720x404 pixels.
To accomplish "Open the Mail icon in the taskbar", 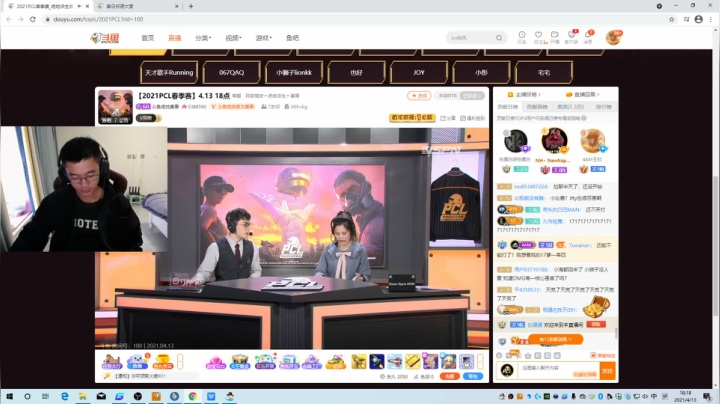I will pos(101,396).
